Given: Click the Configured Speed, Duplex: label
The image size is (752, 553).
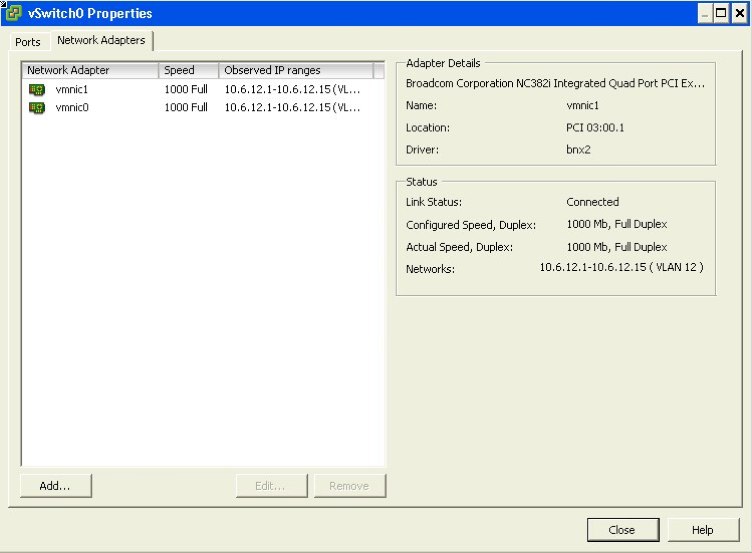Looking at the screenshot, I should click(x=471, y=225).
